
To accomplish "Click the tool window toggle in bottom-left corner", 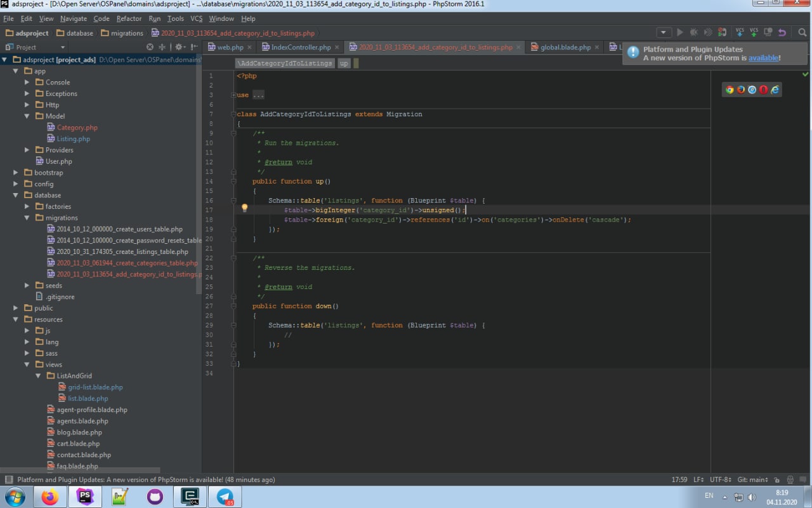I will coord(9,479).
